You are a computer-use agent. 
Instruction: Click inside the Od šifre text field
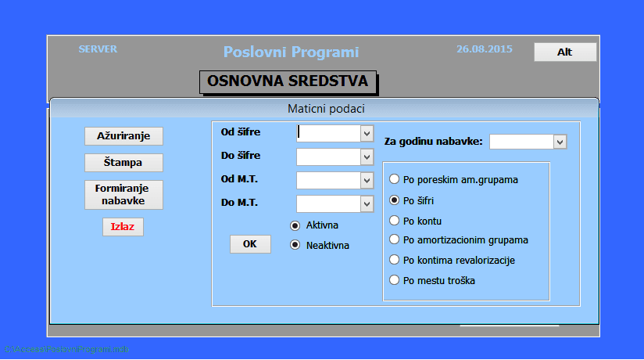pyautogui.click(x=328, y=134)
